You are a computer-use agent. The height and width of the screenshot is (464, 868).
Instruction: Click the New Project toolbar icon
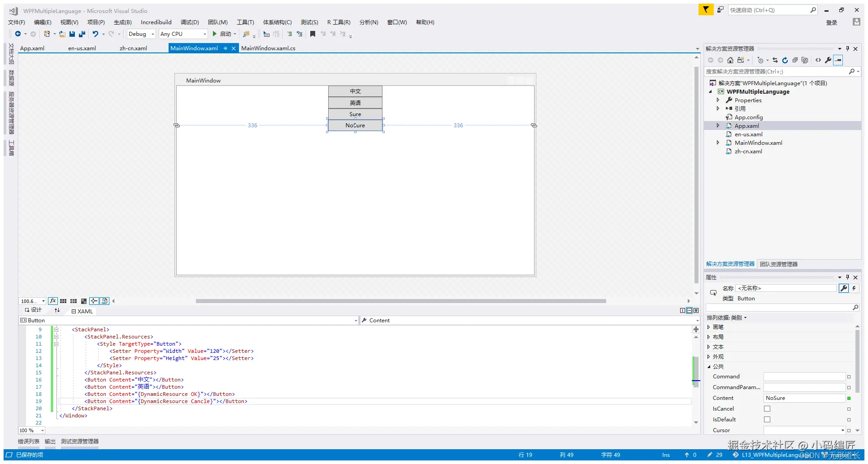pos(47,34)
